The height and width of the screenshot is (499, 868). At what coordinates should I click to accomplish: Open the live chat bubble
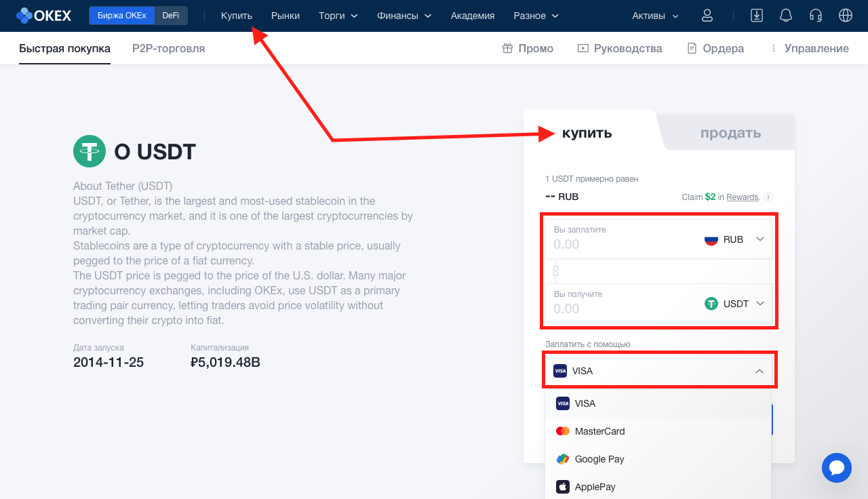[836, 468]
